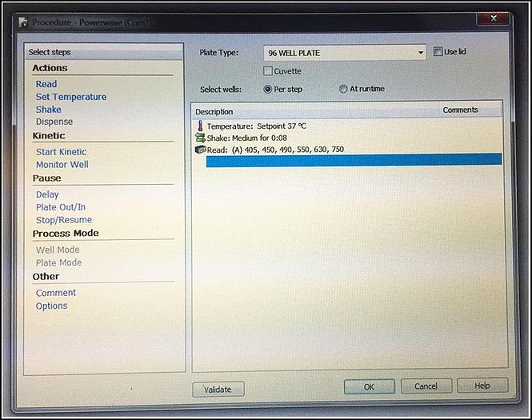Screen dimensions: 532x420
Task: Click the Procedure window title icon
Action: [x=23, y=22]
